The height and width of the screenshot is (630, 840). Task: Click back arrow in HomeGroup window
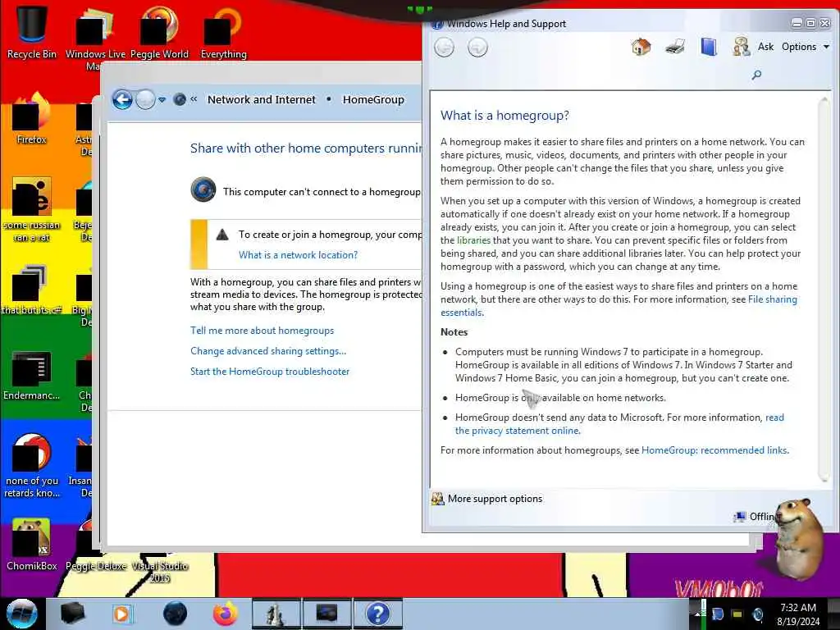click(x=123, y=99)
